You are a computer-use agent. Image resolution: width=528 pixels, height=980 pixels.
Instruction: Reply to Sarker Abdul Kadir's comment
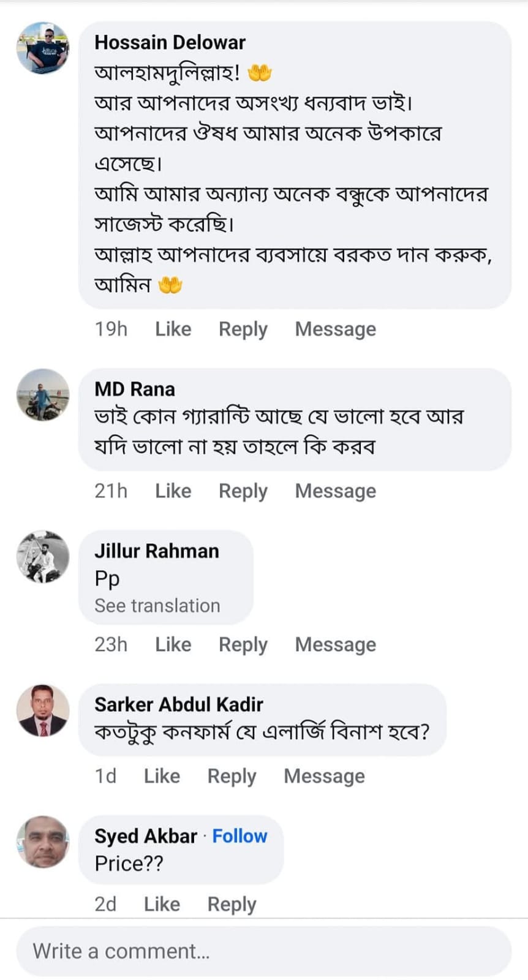[x=232, y=776]
